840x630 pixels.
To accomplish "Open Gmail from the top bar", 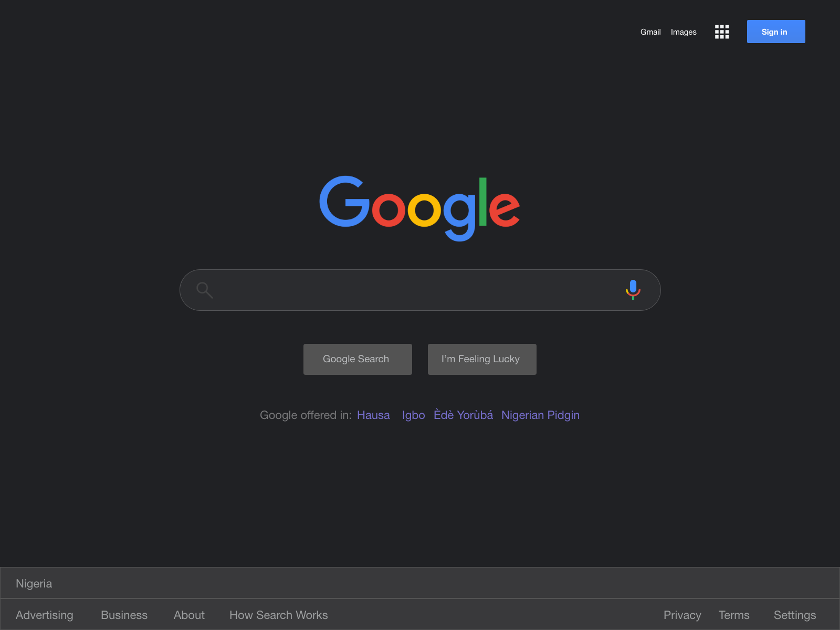I will click(x=650, y=32).
